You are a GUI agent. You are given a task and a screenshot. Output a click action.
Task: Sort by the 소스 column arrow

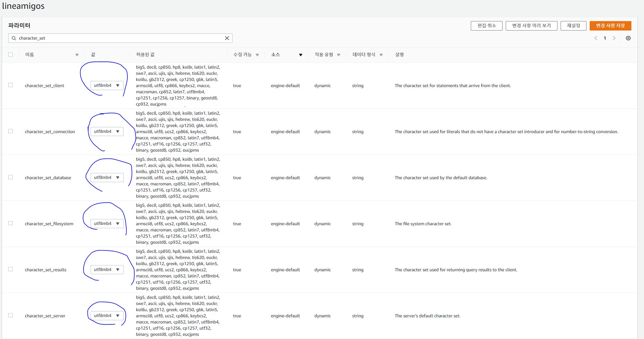coord(301,55)
